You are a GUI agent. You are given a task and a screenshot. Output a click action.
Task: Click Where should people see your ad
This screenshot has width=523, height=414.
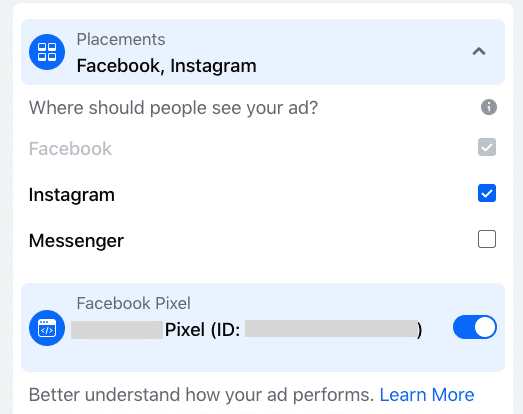pyautogui.click(x=173, y=108)
